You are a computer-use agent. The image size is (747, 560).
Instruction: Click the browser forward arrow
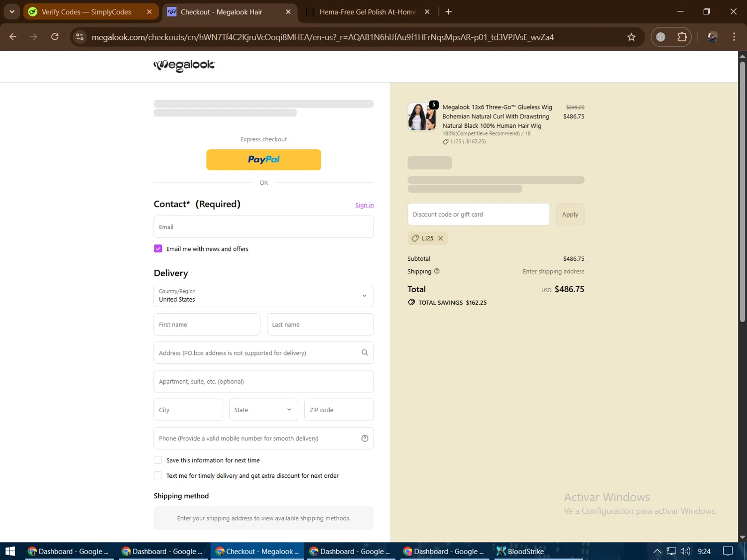pos(34,37)
